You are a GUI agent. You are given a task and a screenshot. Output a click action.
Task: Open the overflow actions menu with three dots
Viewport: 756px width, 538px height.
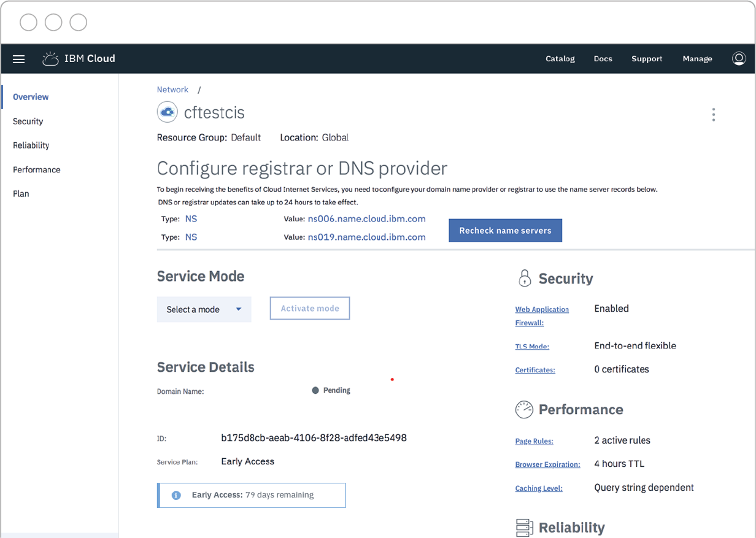click(714, 115)
